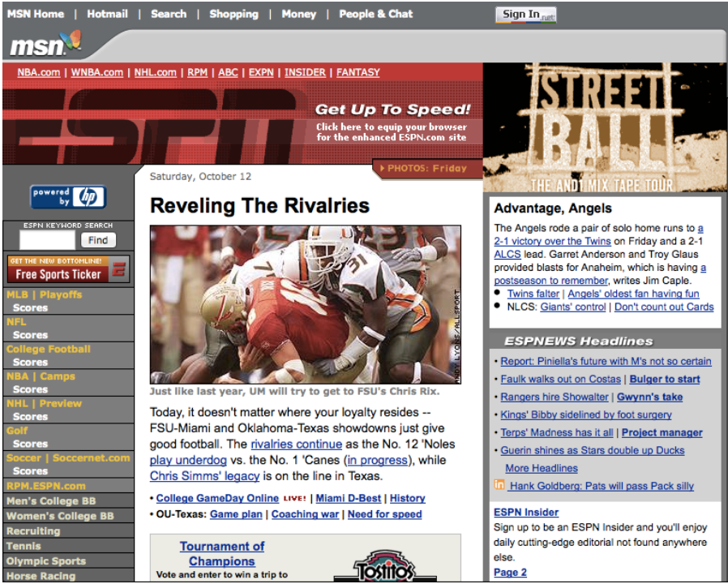
Task: Switch to the FANTASY section in red navbar
Action: [358, 72]
